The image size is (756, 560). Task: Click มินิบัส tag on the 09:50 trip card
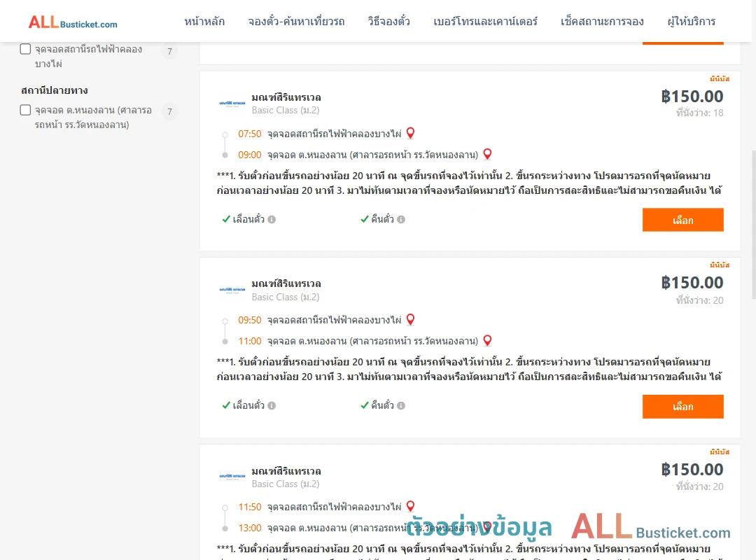click(720, 265)
